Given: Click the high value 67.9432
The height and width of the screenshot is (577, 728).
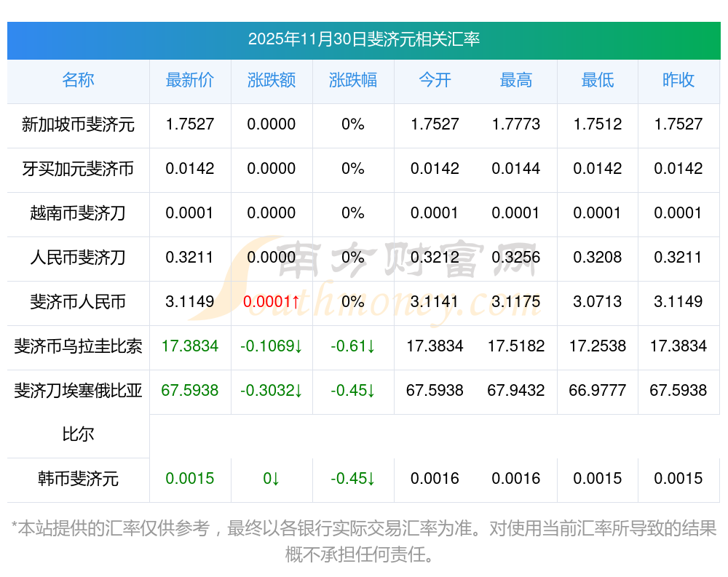Looking at the screenshot, I should [x=516, y=390].
